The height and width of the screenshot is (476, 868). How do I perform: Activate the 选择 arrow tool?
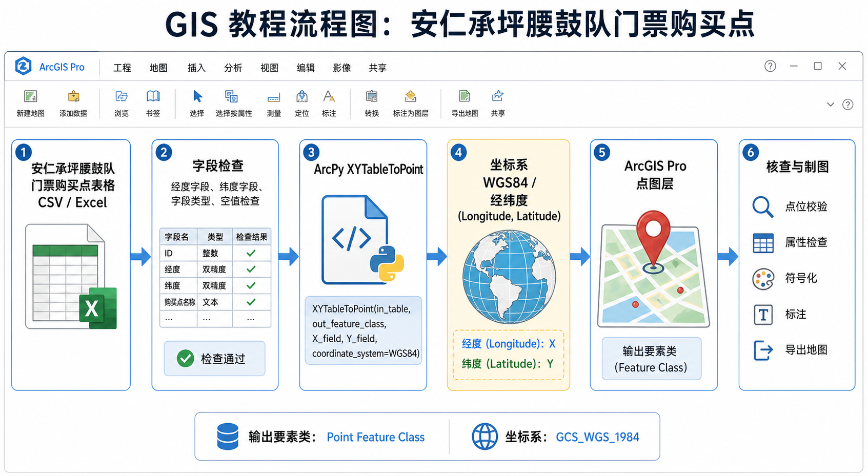pos(197,96)
